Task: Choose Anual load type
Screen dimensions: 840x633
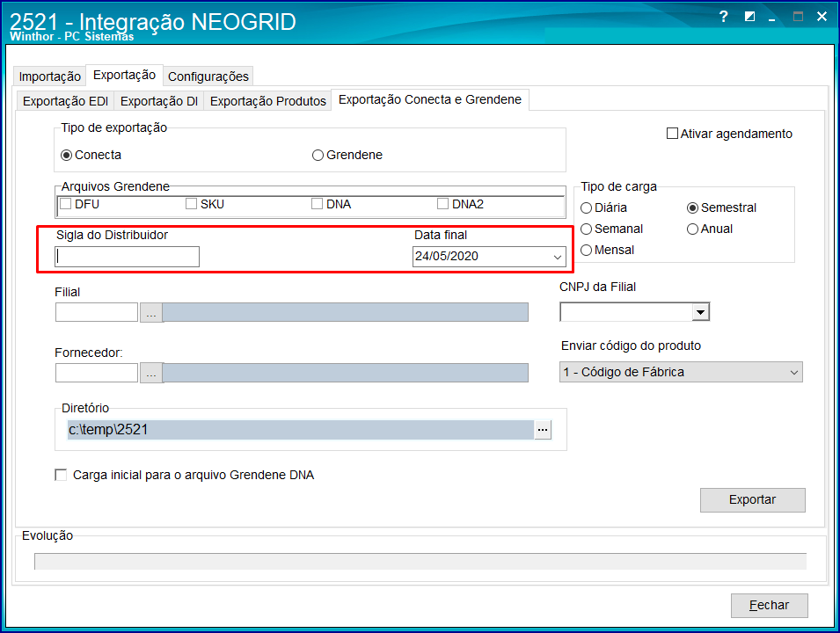Action: pyautogui.click(x=692, y=229)
